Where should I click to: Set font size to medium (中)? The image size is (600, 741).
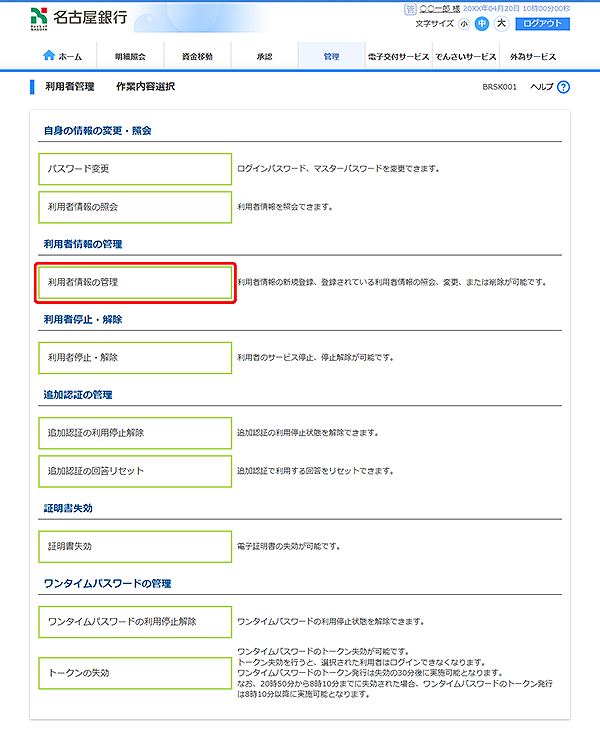(482, 23)
